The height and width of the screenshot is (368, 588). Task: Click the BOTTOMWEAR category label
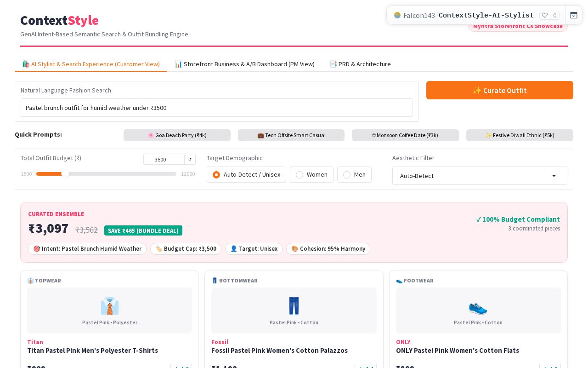point(234,281)
